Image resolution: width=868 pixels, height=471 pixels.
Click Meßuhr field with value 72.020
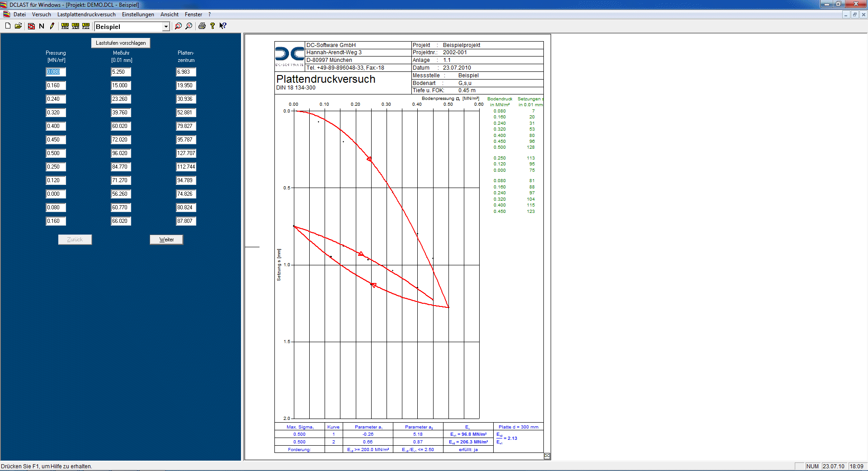pos(121,140)
